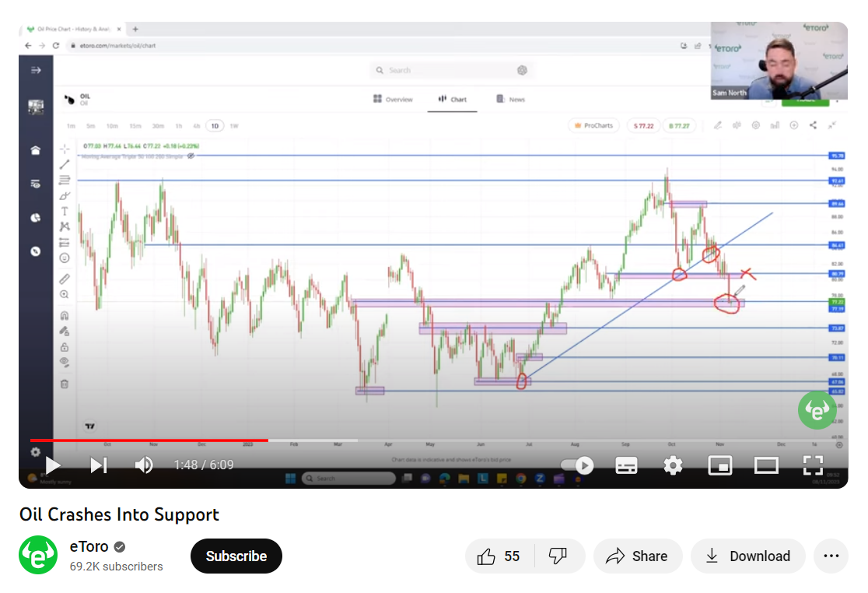Mute the video player volume
The height and width of the screenshot is (593, 868).
coord(144,465)
